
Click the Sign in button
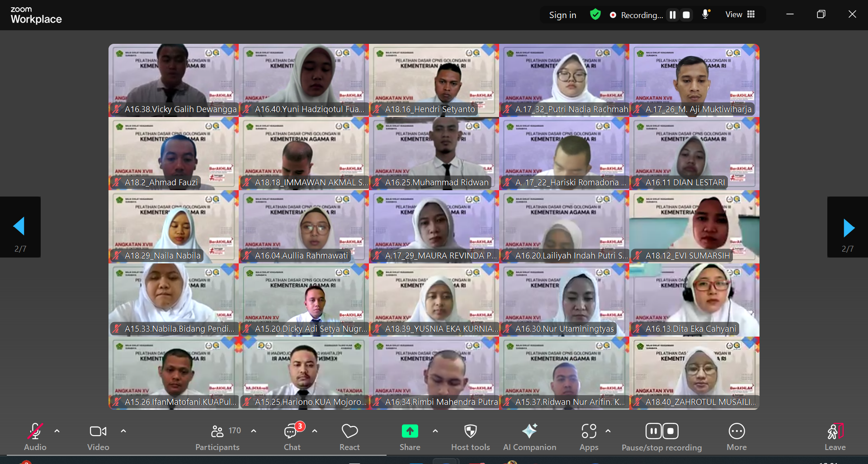[562, 15]
